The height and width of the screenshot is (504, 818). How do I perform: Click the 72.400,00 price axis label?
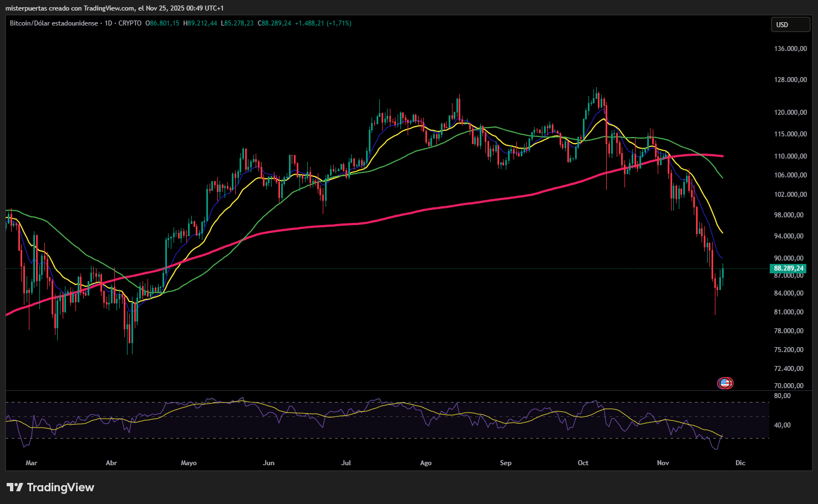coord(789,369)
